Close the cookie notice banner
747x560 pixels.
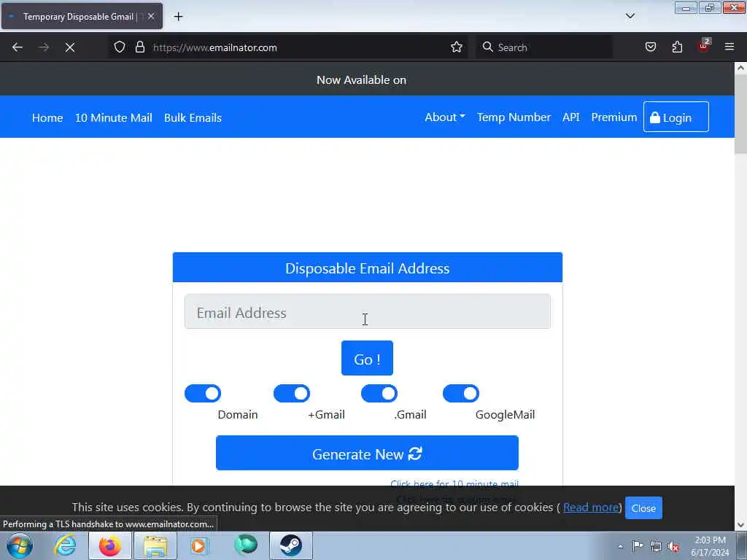[643, 508]
